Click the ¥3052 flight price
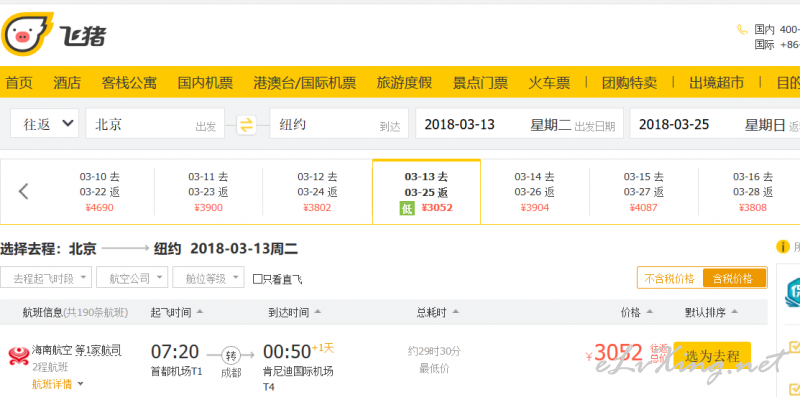The height and width of the screenshot is (397, 800). [614, 353]
